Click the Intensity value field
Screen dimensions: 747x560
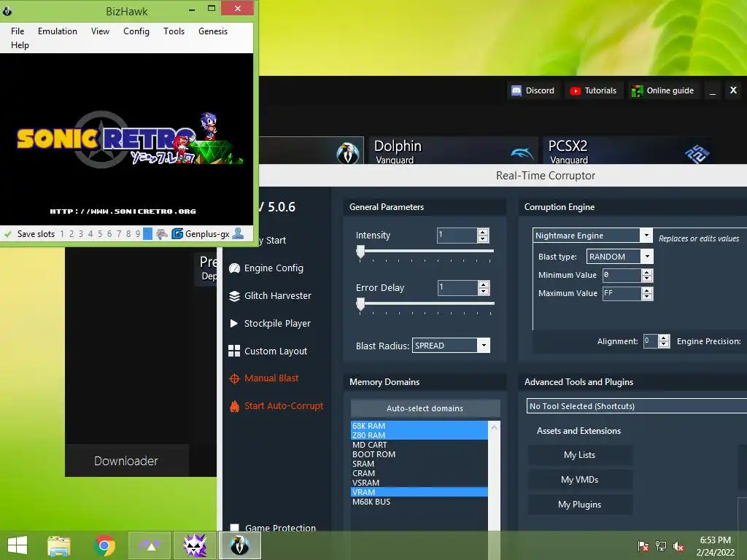457,236
